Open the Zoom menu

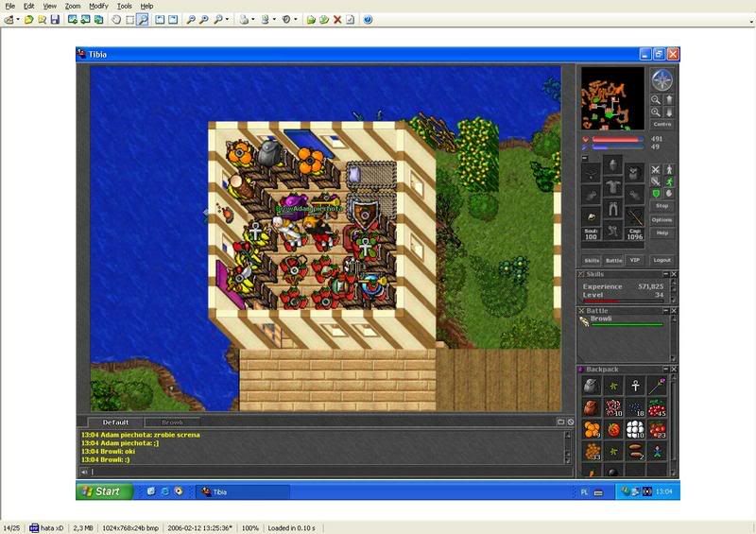pyautogui.click(x=73, y=7)
